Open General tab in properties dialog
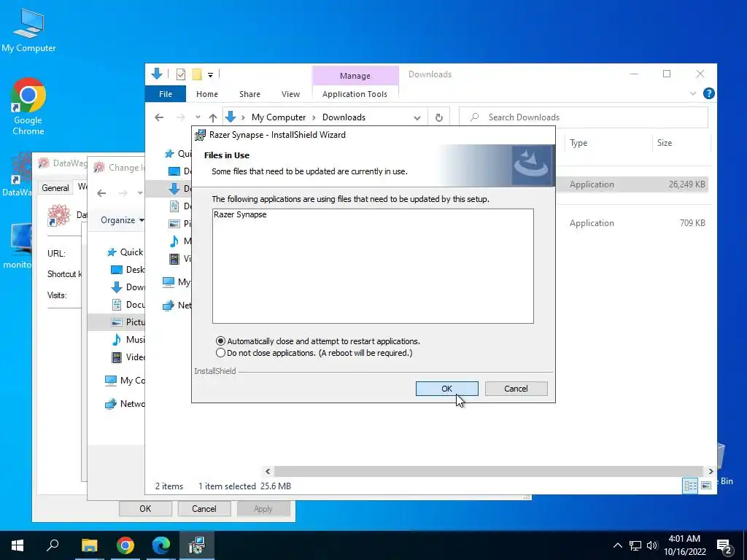Image resolution: width=747 pixels, height=560 pixels. tap(55, 187)
